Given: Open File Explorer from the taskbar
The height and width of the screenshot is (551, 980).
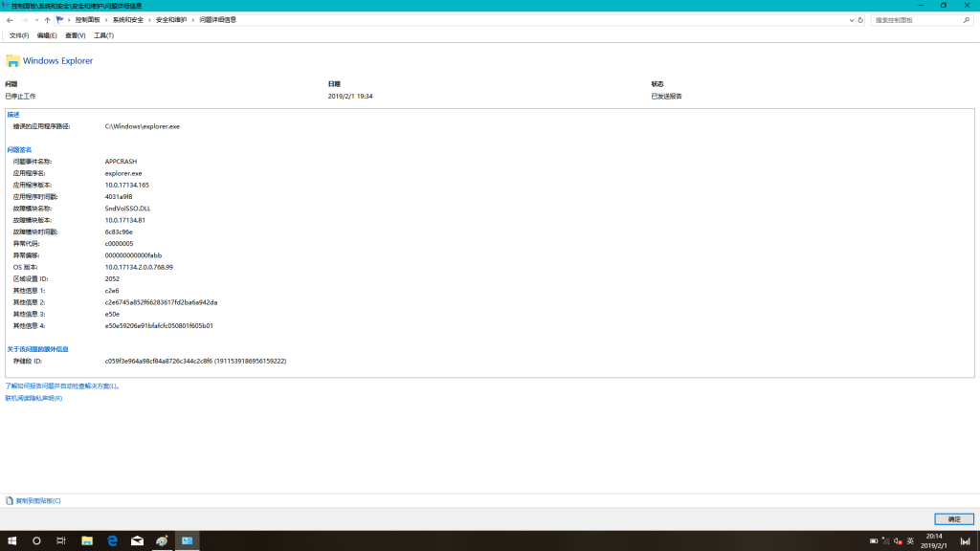Looking at the screenshot, I should (87, 540).
